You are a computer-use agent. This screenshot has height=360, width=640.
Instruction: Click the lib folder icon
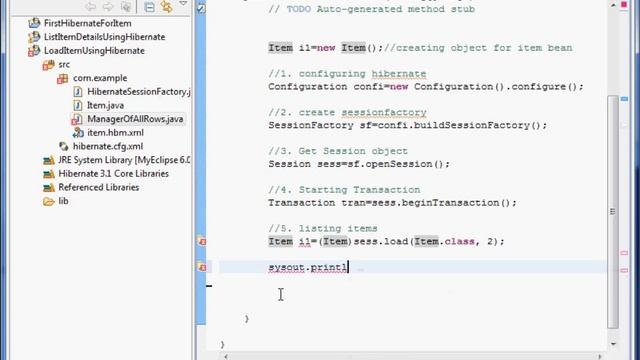[49, 201]
